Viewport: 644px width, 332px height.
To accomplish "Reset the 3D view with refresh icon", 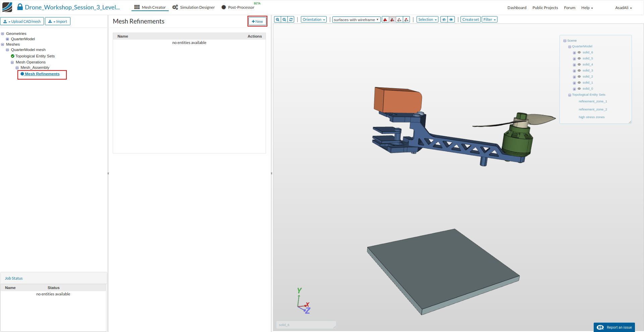I will (x=291, y=19).
